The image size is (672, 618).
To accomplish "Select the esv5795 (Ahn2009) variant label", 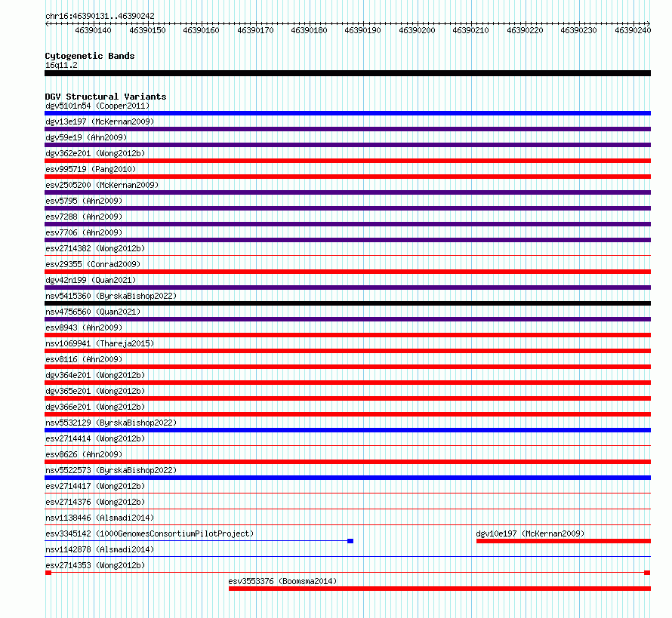I will (84, 201).
